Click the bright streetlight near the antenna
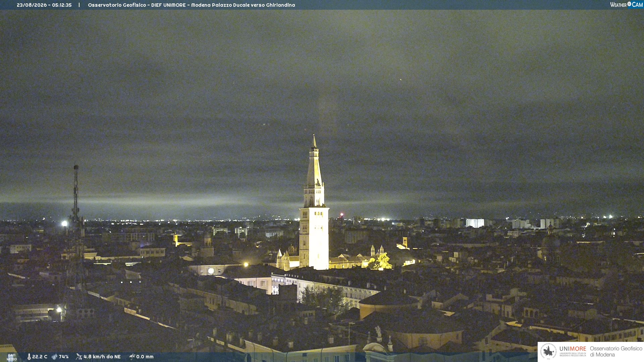 coord(64,224)
